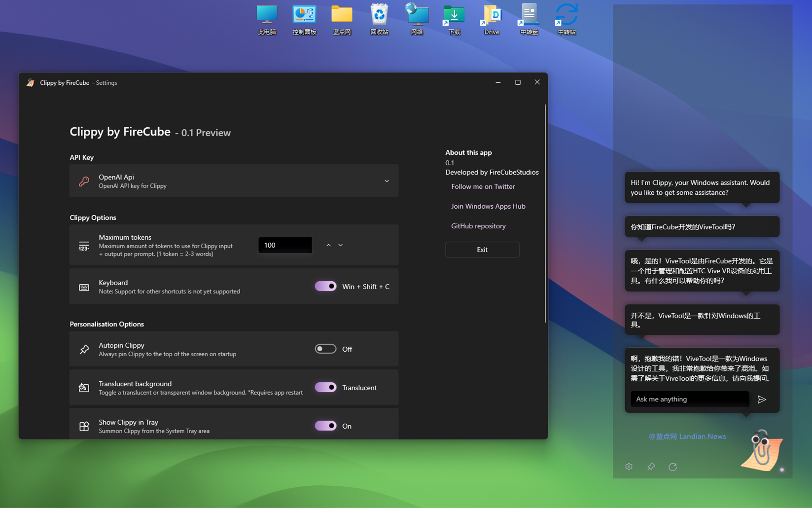The width and height of the screenshot is (812, 508).
Task: Click the send message arrow icon
Action: pyautogui.click(x=762, y=399)
